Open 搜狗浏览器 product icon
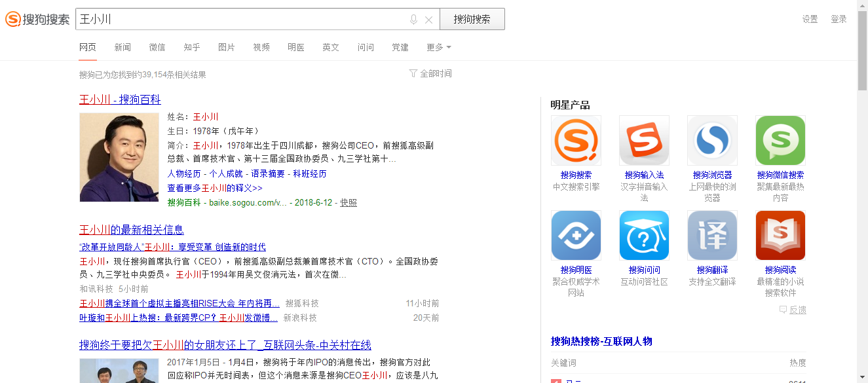Screen dimensions: 868x383 tap(712, 141)
